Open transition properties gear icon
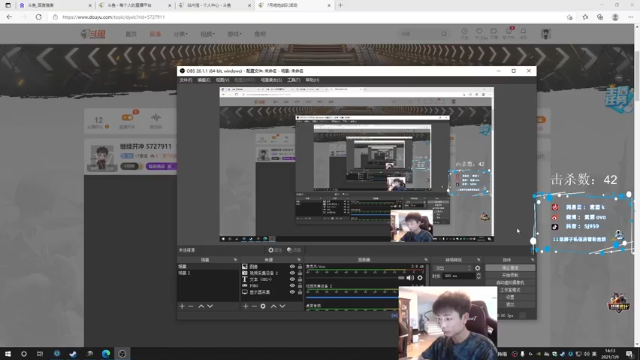The width and height of the screenshot is (640, 360). (x=478, y=268)
